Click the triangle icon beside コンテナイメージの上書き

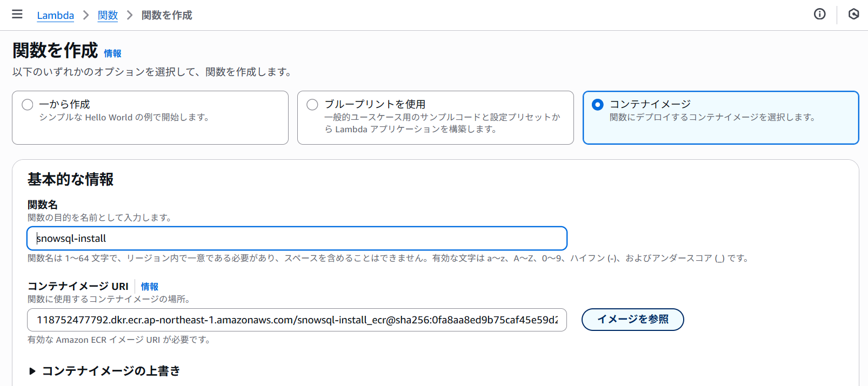32,371
